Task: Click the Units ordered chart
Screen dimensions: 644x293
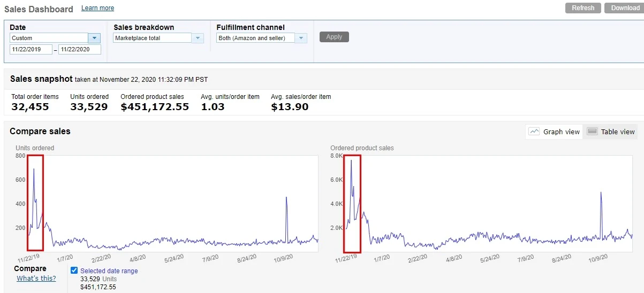Action: (x=172, y=203)
